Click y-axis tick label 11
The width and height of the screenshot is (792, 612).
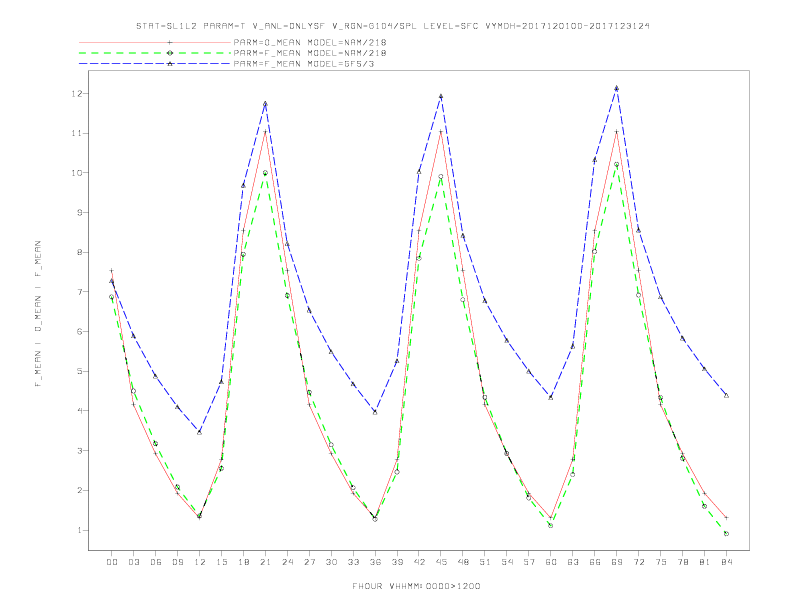coord(77,133)
